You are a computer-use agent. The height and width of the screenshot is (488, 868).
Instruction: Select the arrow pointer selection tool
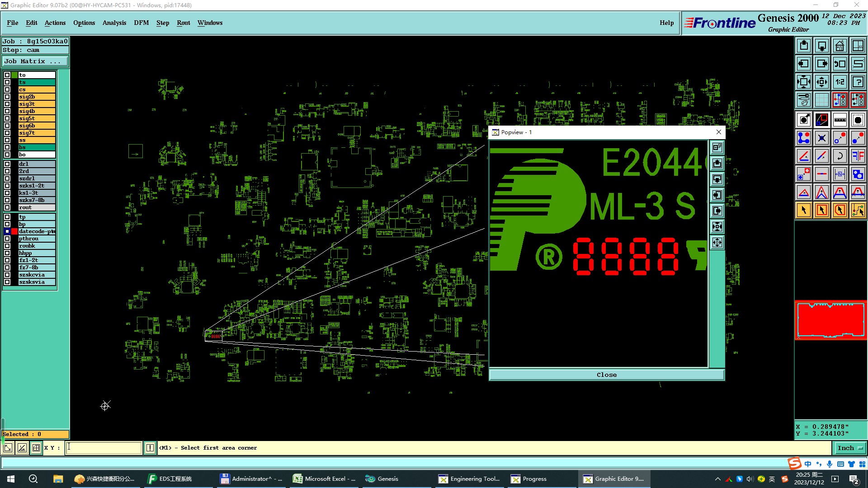(x=803, y=210)
